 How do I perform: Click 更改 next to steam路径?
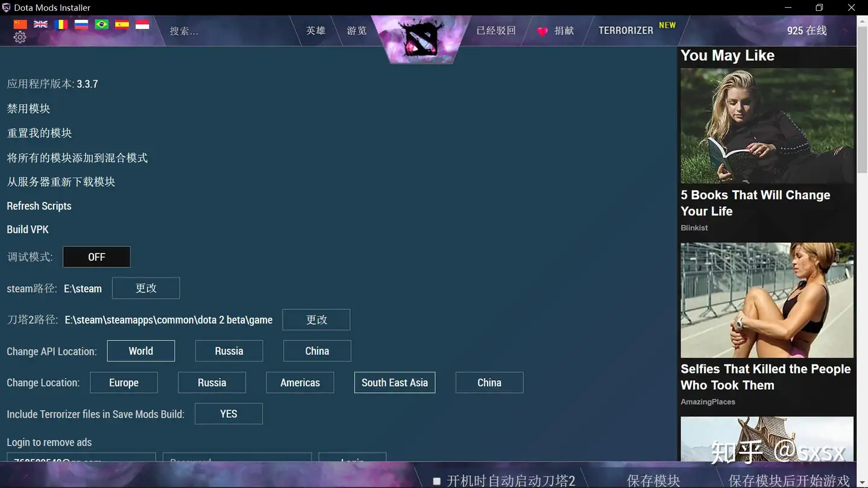coord(146,288)
